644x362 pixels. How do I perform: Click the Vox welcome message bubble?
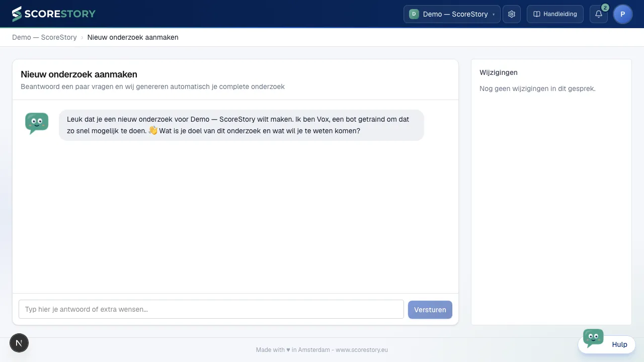(x=242, y=125)
